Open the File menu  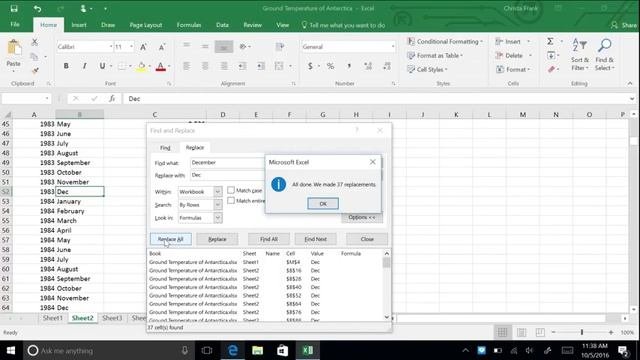click(15, 24)
